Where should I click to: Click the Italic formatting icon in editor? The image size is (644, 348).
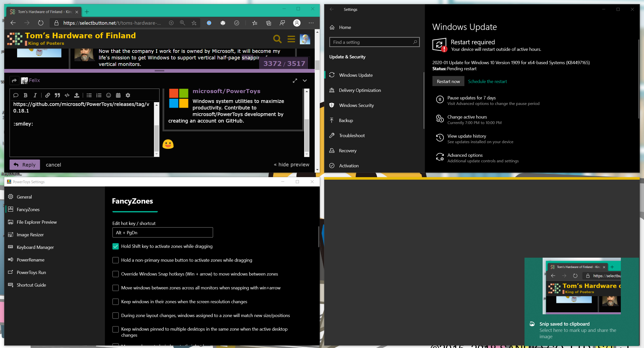(35, 95)
